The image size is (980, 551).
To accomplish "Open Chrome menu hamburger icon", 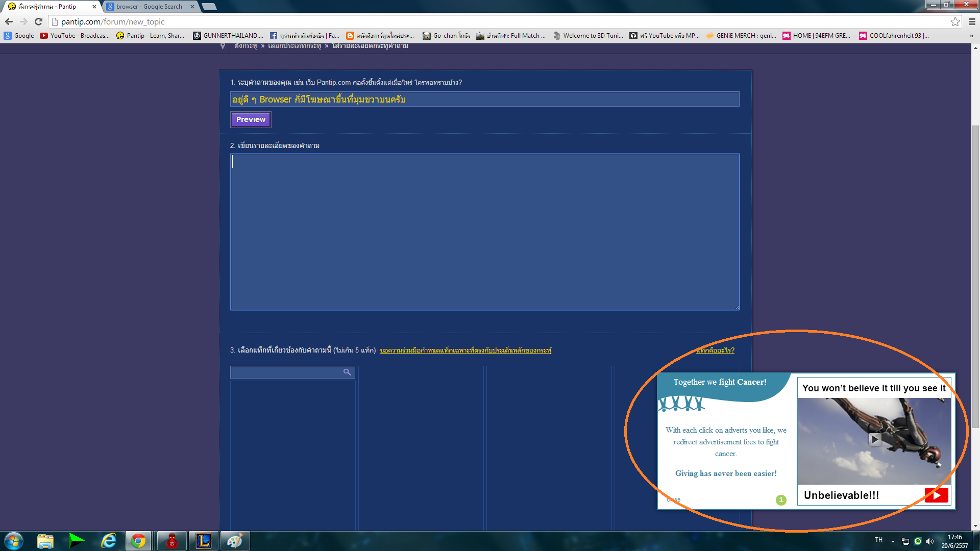I will [x=972, y=21].
